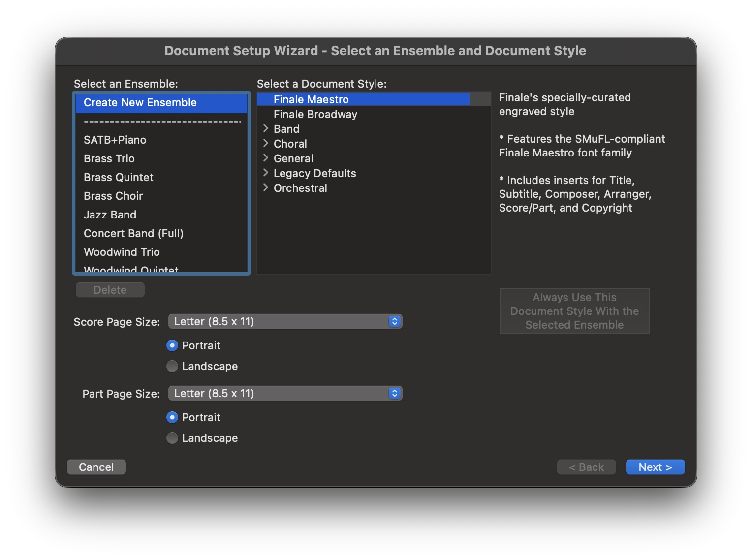The width and height of the screenshot is (752, 560).
Task: Open the Score Page Size dropdown
Action: (285, 322)
